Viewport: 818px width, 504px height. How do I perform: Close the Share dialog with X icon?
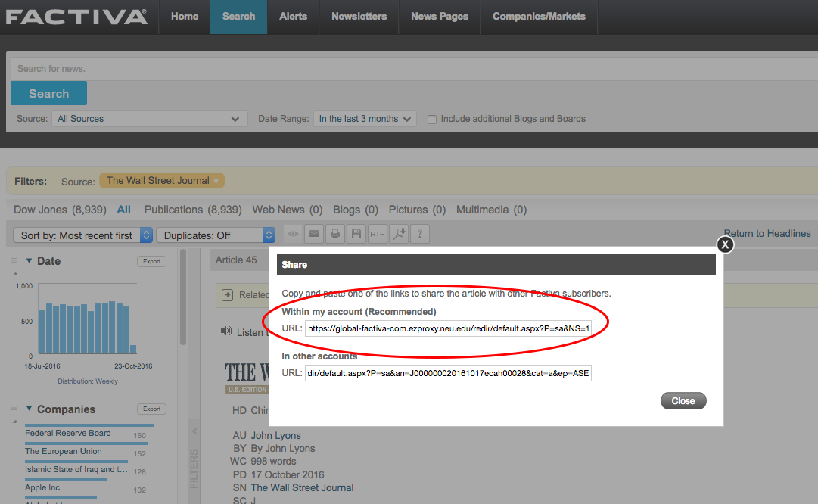pos(725,244)
